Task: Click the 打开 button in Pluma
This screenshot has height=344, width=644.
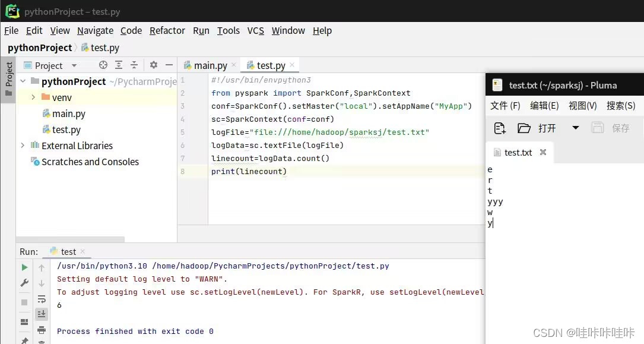Action: pos(547,128)
